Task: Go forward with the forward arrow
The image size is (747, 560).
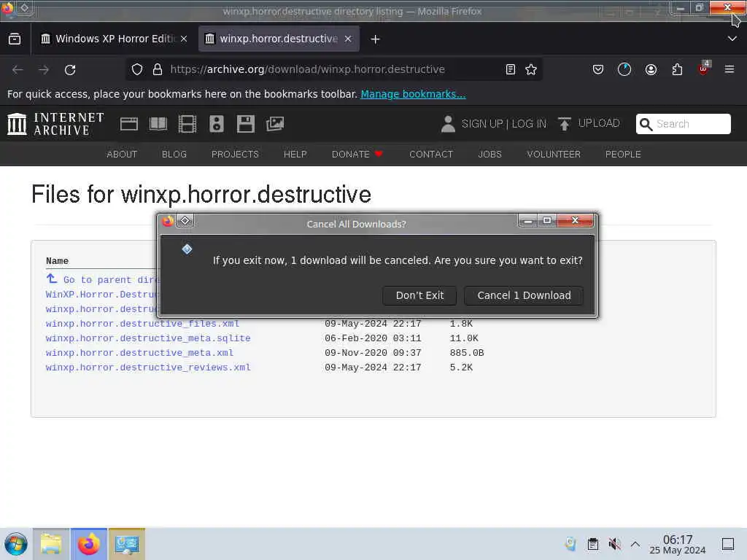Action: [44, 69]
